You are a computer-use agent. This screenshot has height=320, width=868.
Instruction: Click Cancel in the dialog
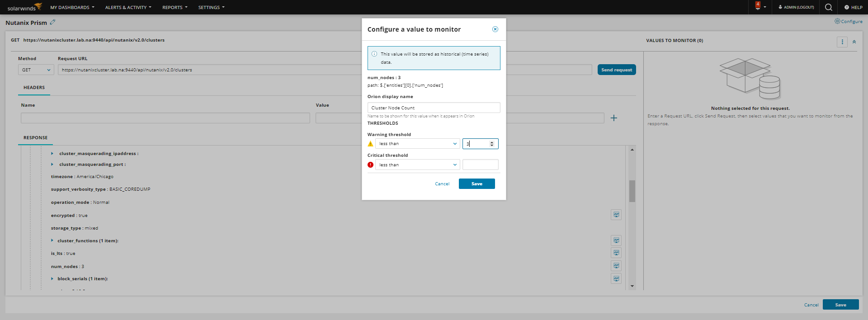442,184
